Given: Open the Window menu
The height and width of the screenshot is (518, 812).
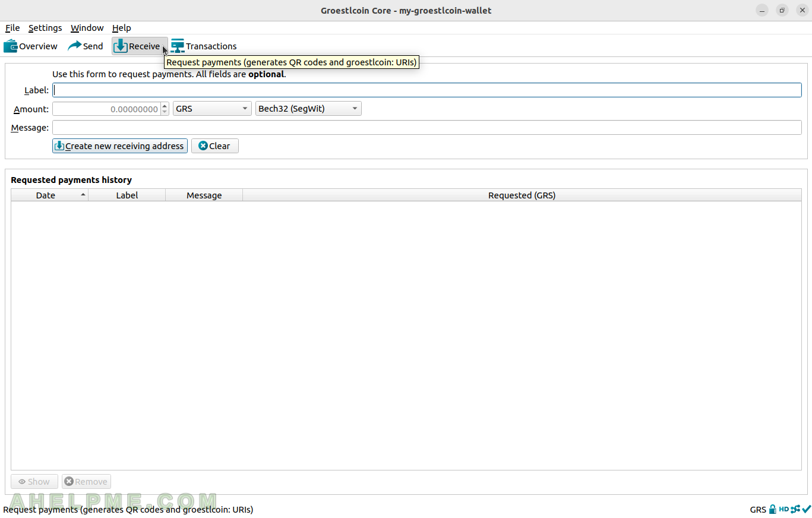Looking at the screenshot, I should (x=87, y=28).
